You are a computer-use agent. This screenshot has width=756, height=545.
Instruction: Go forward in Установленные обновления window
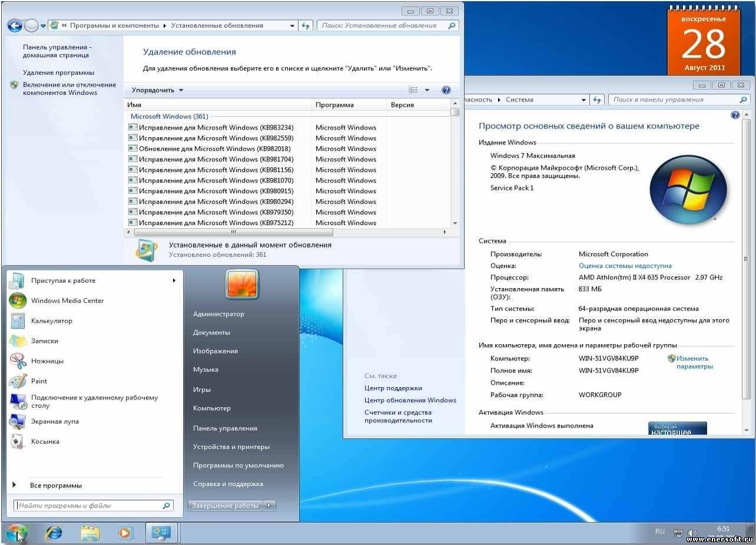31,25
